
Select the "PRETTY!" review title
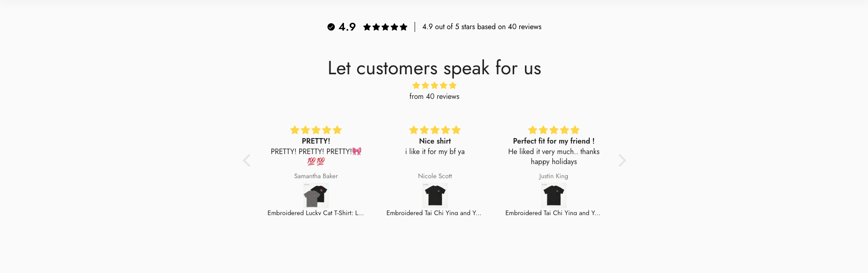click(316, 141)
